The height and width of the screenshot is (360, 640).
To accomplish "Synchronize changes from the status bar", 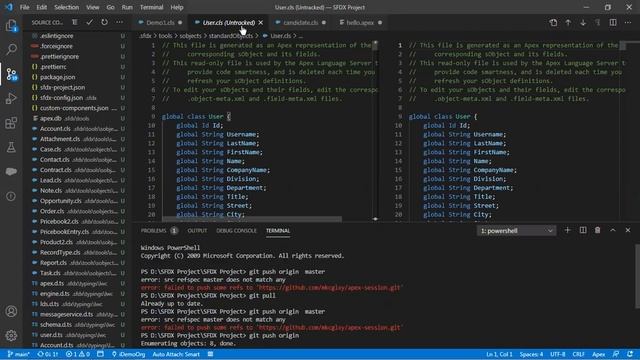I will click(48, 354).
